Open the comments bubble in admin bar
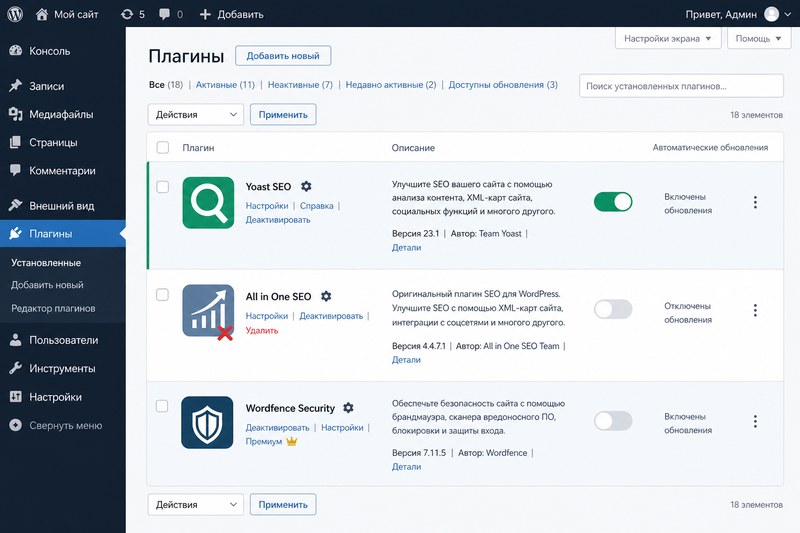 pyautogui.click(x=164, y=14)
